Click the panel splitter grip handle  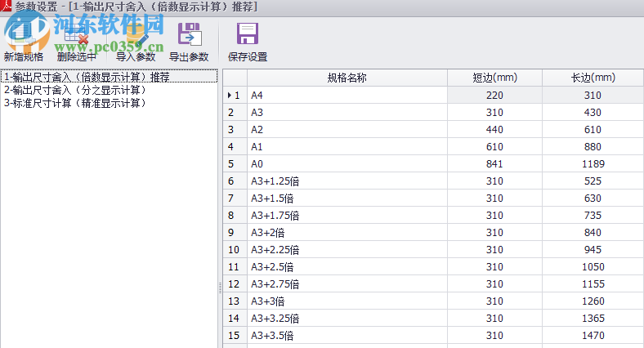pyautogui.click(x=220, y=288)
